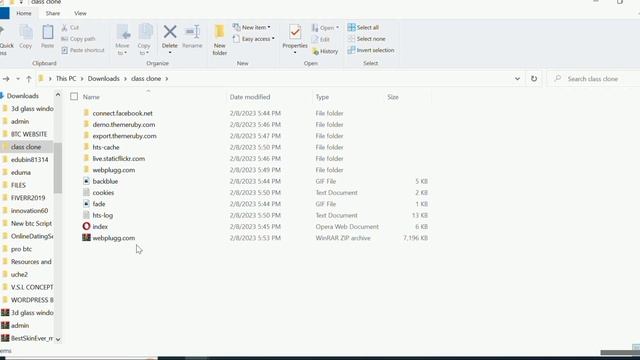This screenshot has width=640, height=360.
Task: Select the hts-log text document
Action: [103, 215]
